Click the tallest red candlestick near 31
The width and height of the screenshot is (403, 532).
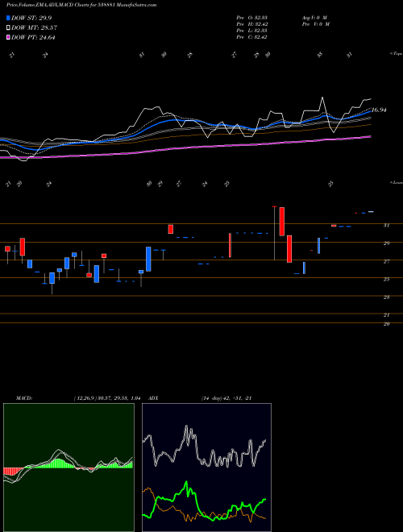click(x=281, y=222)
